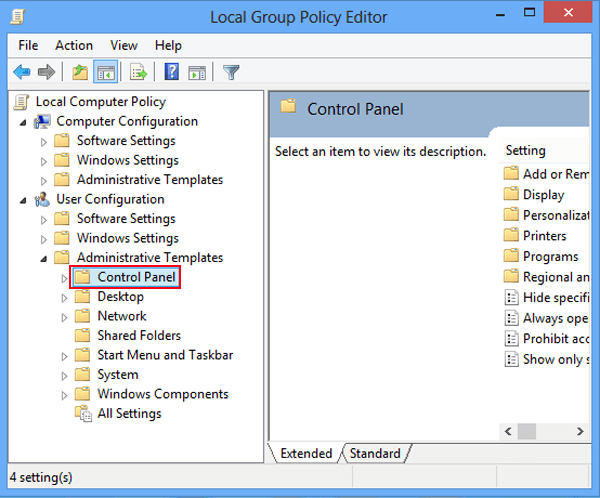Click the Show only policy setting icon
The image size is (600, 498).
pyautogui.click(x=511, y=359)
